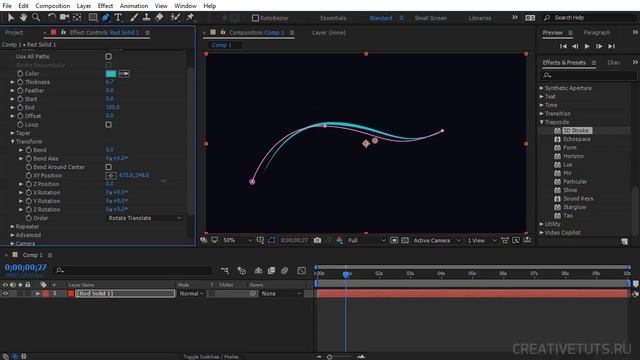
Task: Select the Eraser tool
Action: tap(159, 17)
